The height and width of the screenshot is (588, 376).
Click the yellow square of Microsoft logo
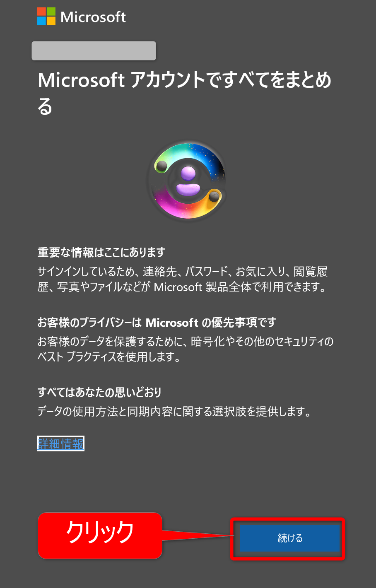[x=51, y=21]
